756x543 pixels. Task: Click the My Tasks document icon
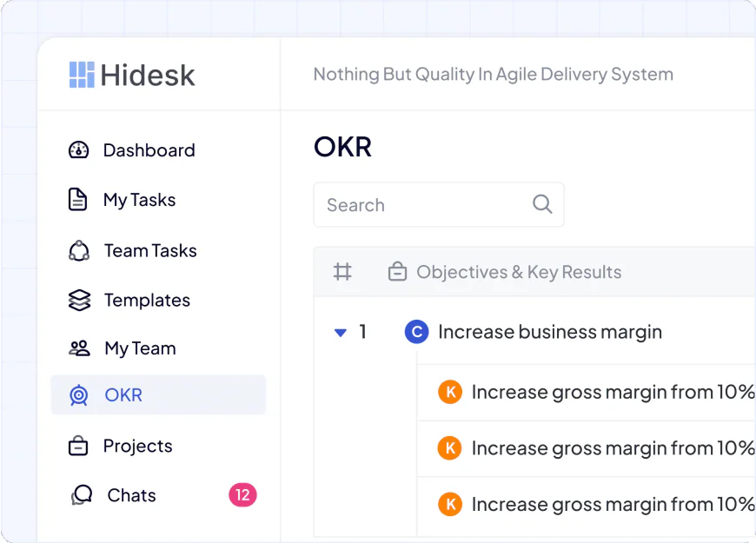coord(79,199)
